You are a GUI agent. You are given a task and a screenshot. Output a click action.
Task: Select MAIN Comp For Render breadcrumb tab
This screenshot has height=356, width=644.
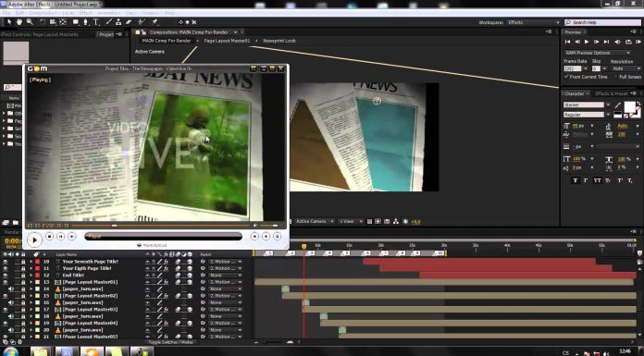[167, 41]
